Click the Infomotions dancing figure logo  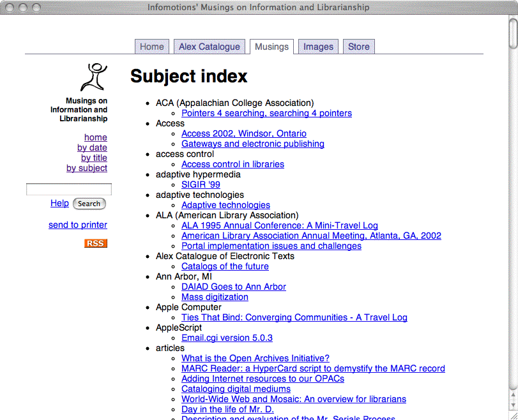point(94,77)
